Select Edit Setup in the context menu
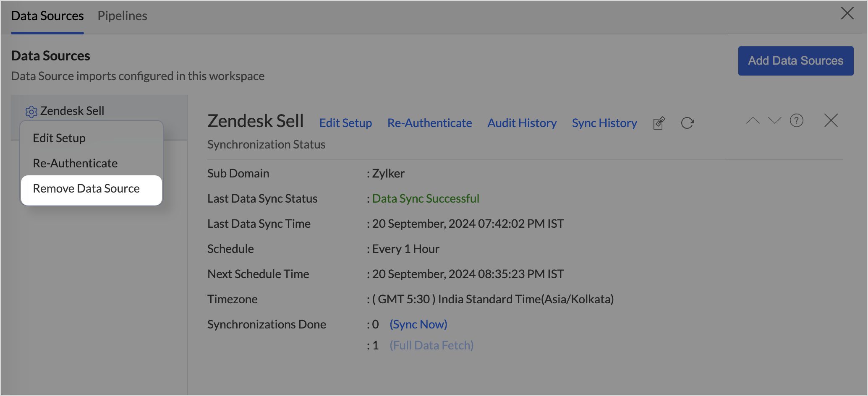Image resolution: width=868 pixels, height=396 pixels. (59, 138)
